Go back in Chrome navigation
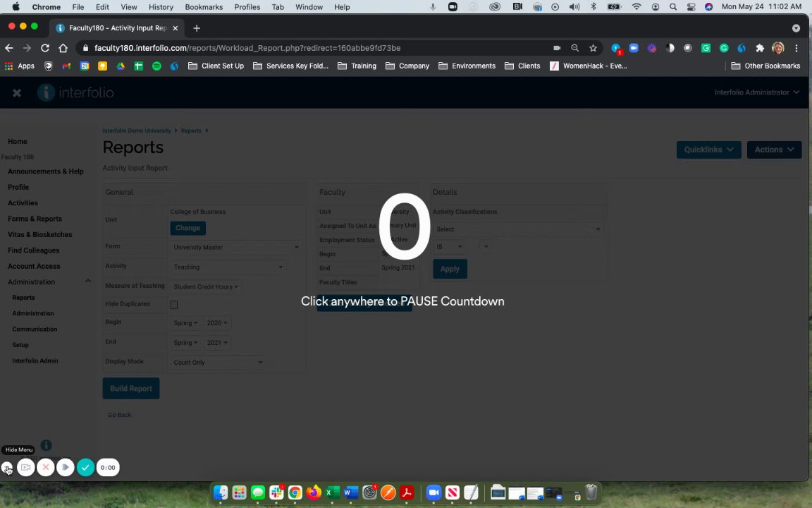 pos(8,48)
